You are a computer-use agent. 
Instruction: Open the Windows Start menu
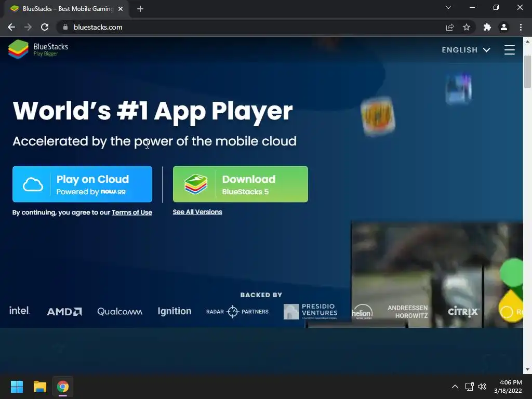point(17,387)
